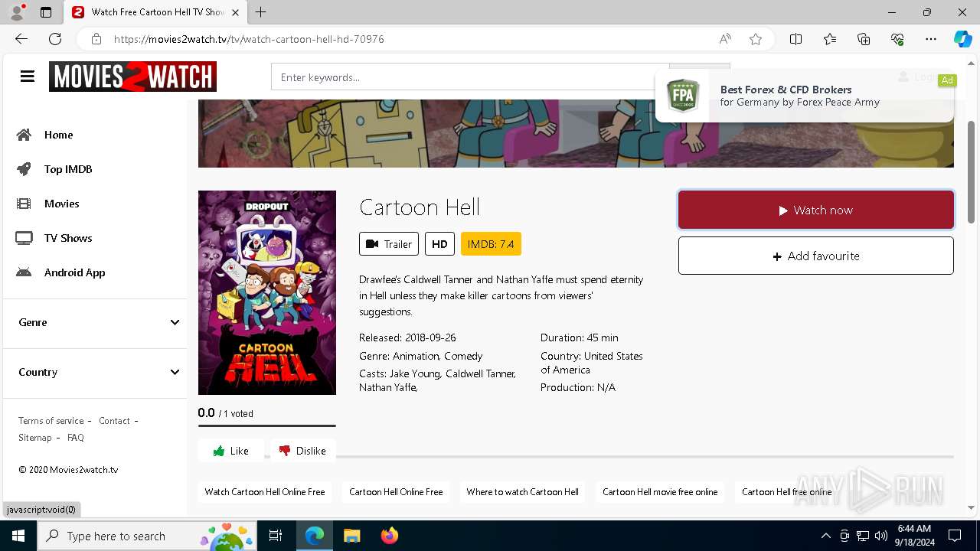Click the Cartoon Hell poster thumbnail

[x=267, y=292]
